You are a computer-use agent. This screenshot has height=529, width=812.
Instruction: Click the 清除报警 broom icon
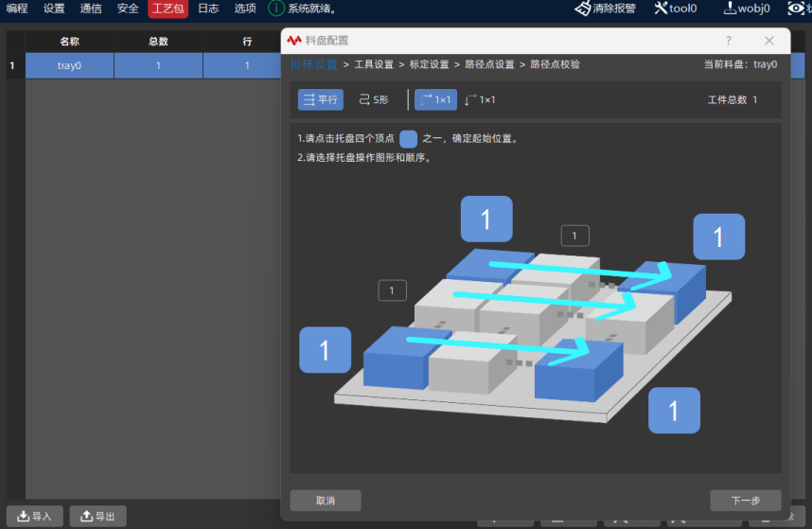coord(583,9)
